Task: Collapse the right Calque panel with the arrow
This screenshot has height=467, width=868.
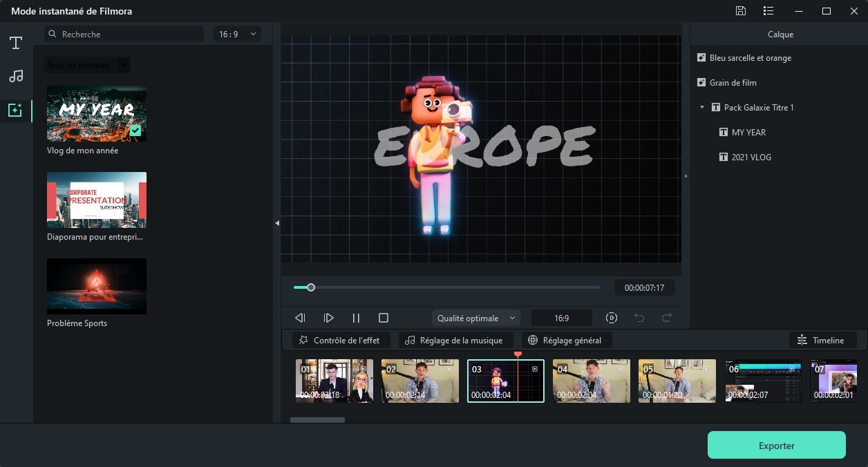Action: tap(686, 176)
